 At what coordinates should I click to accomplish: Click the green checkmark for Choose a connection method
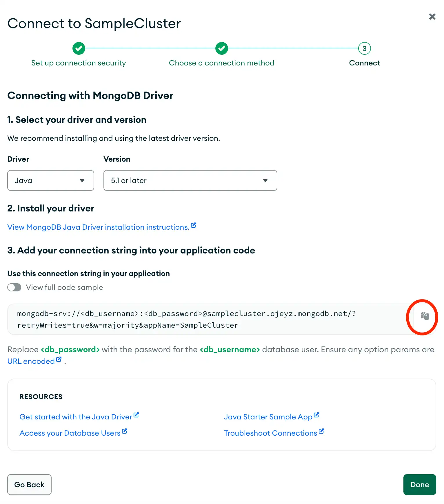coord(221,48)
